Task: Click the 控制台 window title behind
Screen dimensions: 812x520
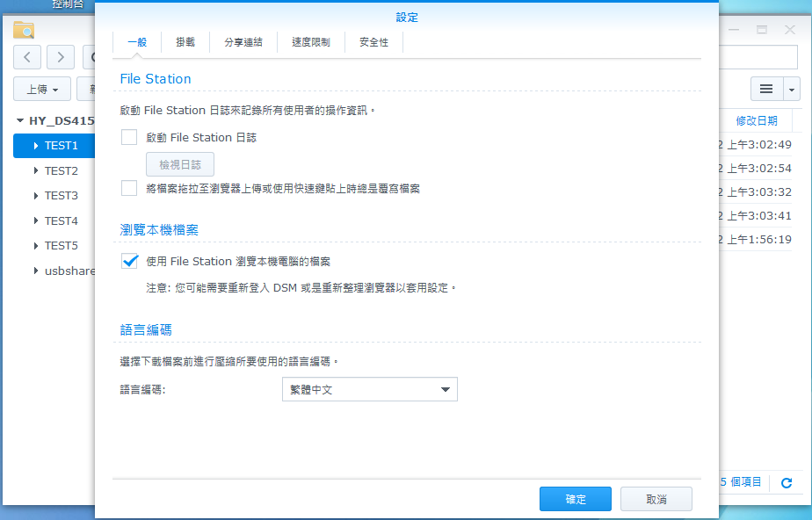Action: pos(68,4)
